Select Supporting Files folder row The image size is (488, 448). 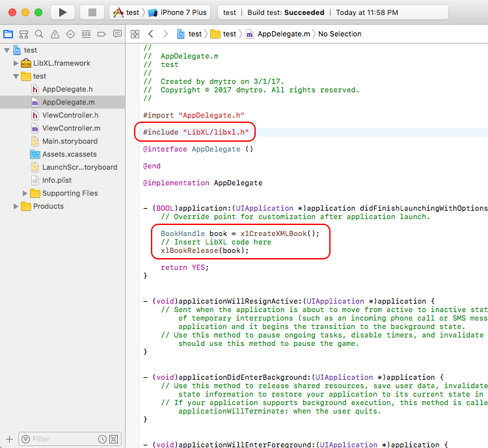point(62,193)
